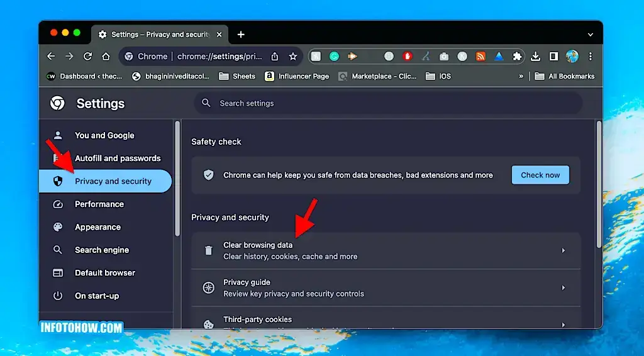Click the Check now button
Image resolution: width=644 pixels, height=356 pixels.
(540, 175)
